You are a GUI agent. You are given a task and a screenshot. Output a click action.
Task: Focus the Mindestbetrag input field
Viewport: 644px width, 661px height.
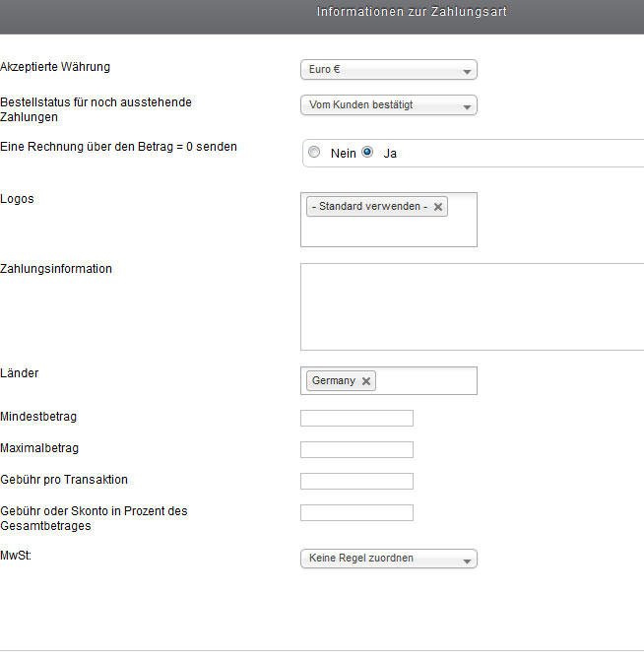pyautogui.click(x=356, y=419)
